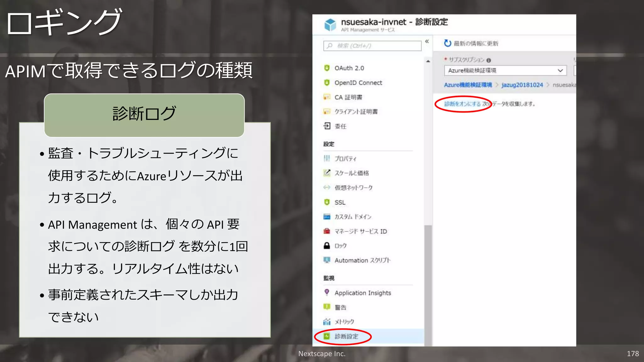Click the APIMで取得できるログの種類 subtitle
Viewport: 644px width, 362px height.
pos(129,70)
